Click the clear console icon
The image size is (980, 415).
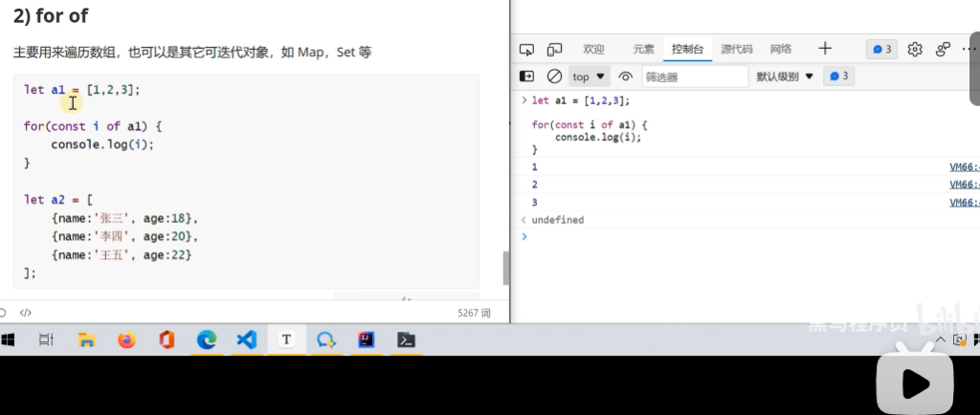[554, 76]
